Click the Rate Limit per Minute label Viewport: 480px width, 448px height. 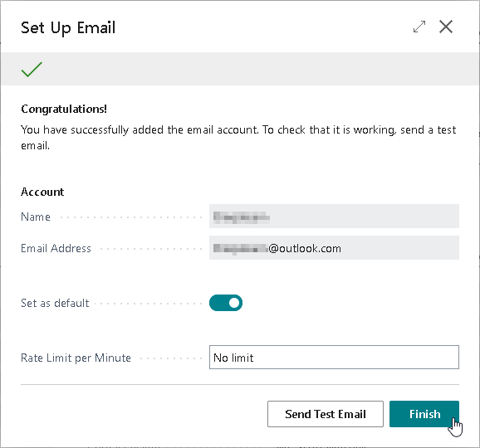(76, 358)
